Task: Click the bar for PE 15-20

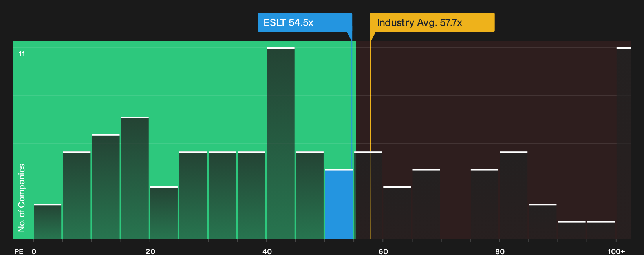Action: 135,178
